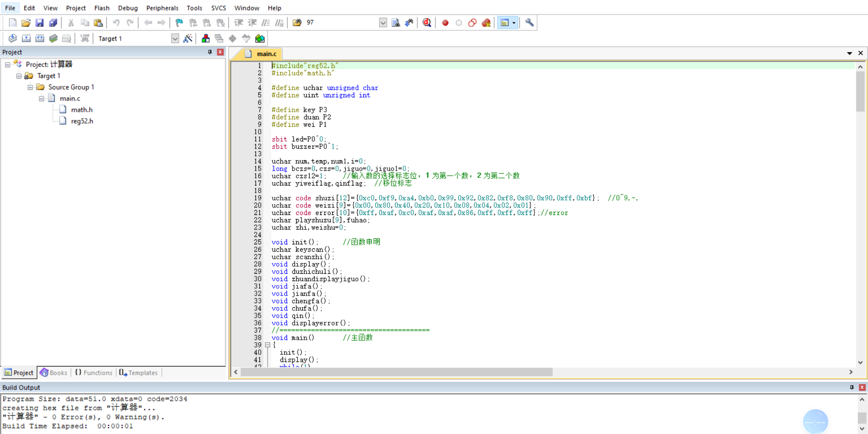
Task: Collapse the Source Group 1 tree node
Action: [x=30, y=87]
